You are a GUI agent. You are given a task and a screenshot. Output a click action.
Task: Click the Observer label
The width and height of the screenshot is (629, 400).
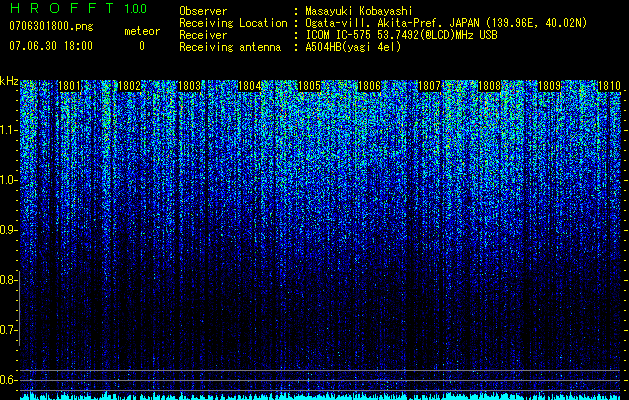click(x=203, y=11)
